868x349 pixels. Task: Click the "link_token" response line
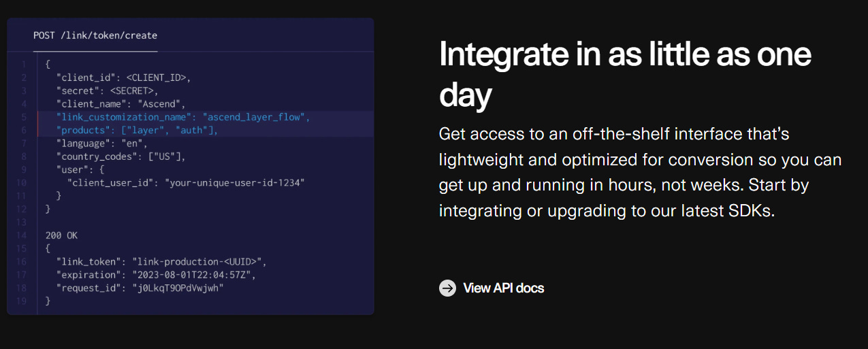[x=162, y=262]
